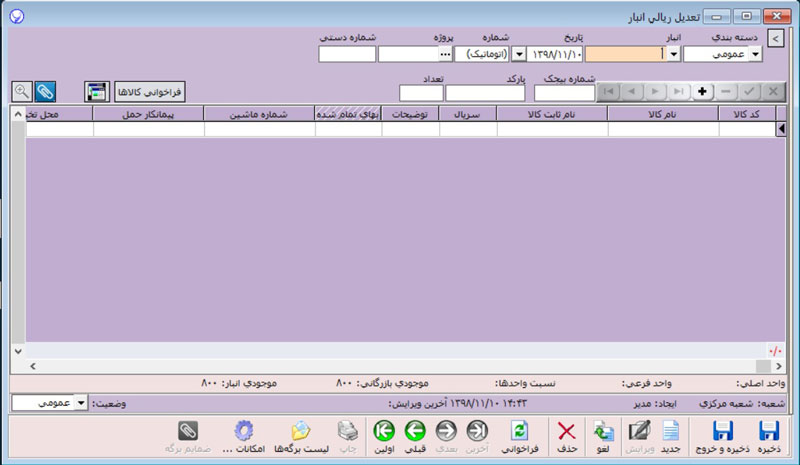Click the فراخوانی کالاها button
The height and width of the screenshot is (465, 800).
[x=150, y=92]
